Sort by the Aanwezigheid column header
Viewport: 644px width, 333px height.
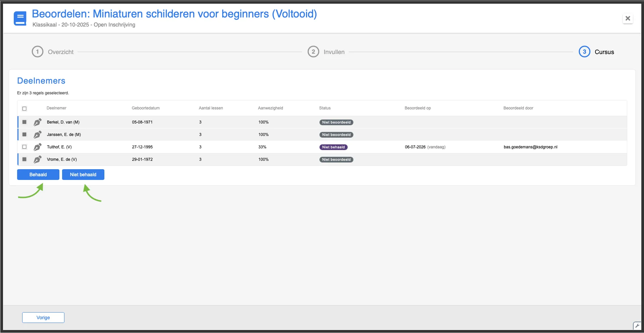pos(270,108)
